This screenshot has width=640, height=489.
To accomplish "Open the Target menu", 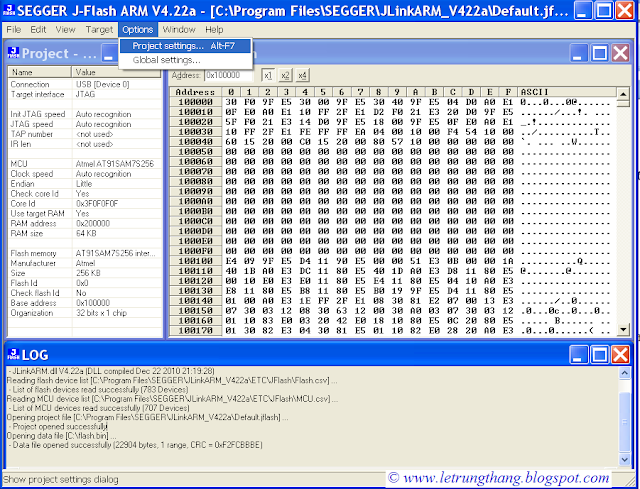I will 99,29.
